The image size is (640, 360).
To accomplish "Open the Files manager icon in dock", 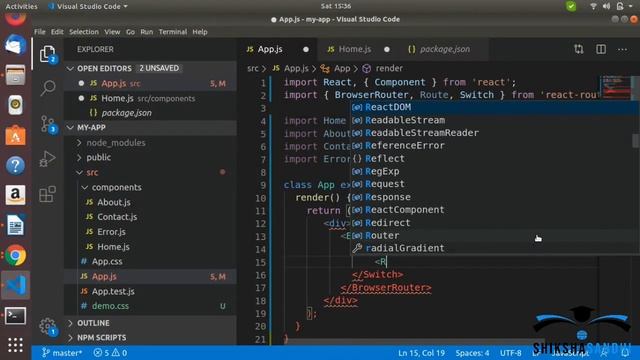I will click(16, 75).
